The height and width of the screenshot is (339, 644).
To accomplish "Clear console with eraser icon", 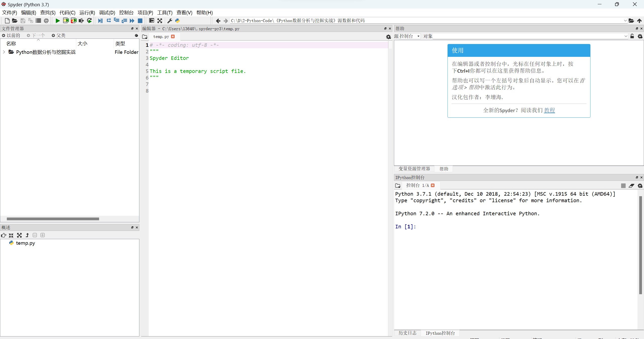I will click(x=631, y=186).
